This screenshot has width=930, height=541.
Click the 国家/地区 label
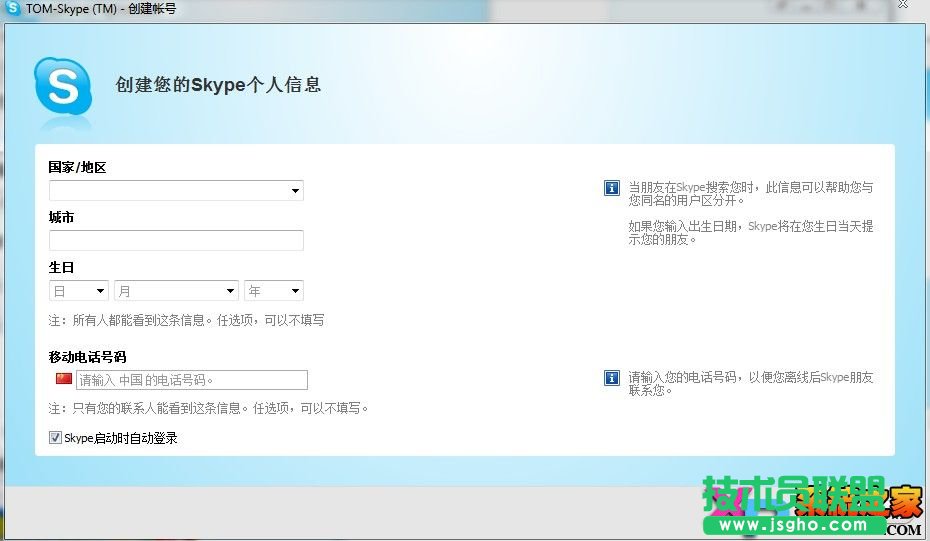[x=77, y=167]
